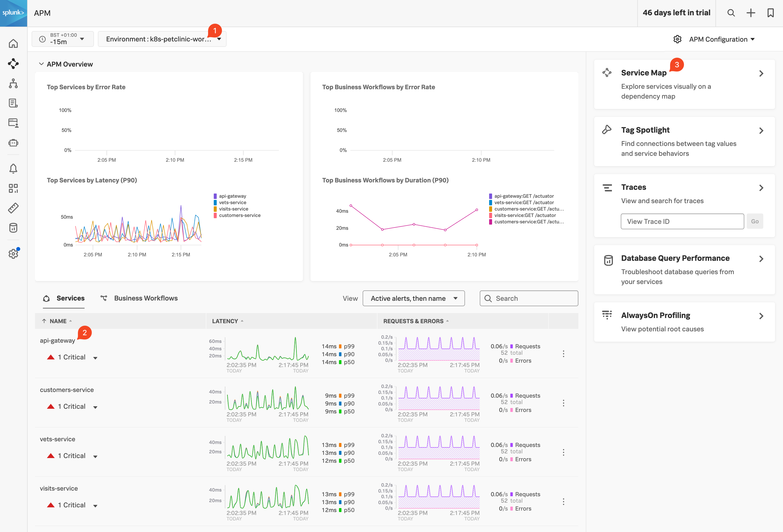Open Database Query Performance card arrow
Screen dimensions: 783x532
(x=761, y=259)
